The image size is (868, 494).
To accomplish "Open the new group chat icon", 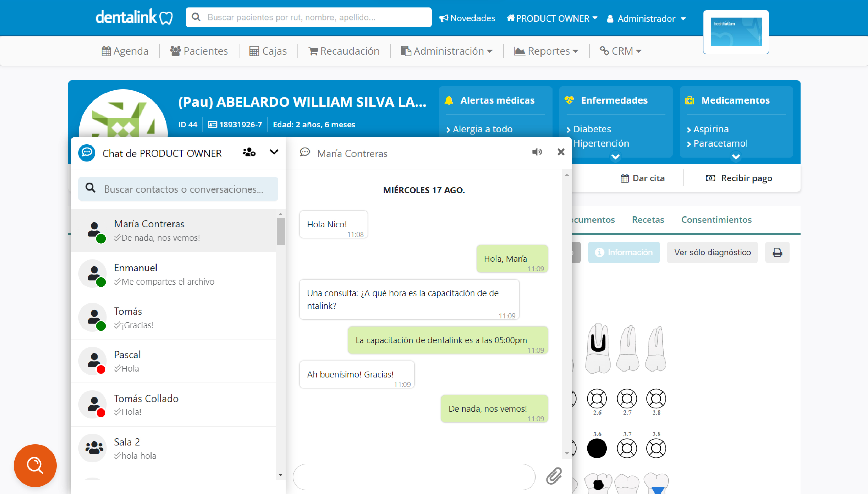I will tap(249, 152).
